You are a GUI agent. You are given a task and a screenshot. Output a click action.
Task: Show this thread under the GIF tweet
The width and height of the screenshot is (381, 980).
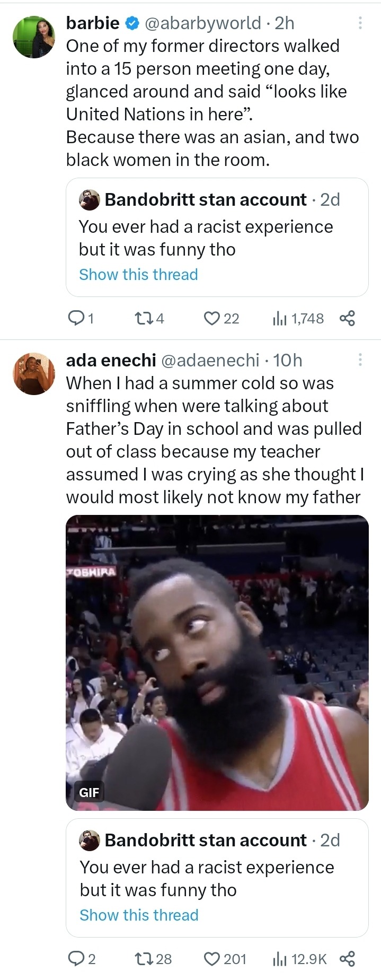pos(139,915)
